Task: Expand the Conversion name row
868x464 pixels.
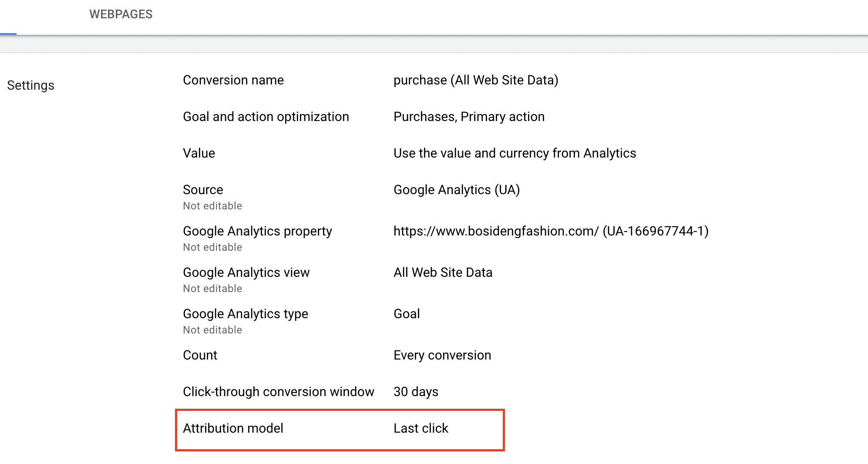Action: pos(233,80)
